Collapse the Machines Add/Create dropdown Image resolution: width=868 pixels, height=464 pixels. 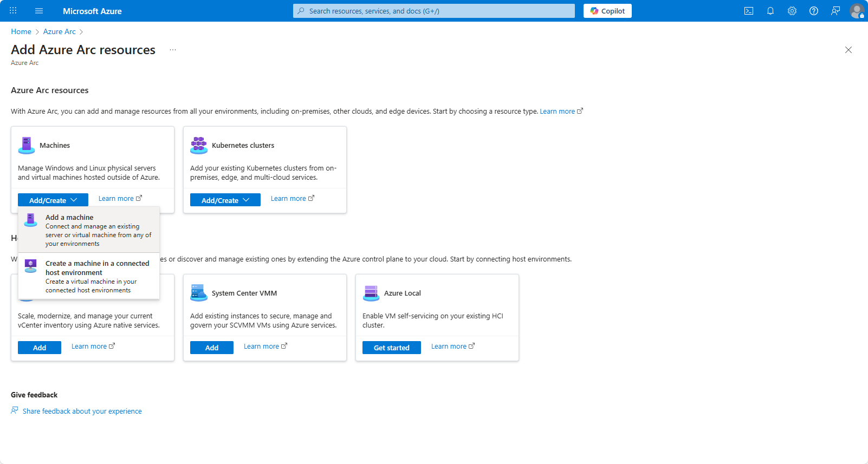[53, 200]
